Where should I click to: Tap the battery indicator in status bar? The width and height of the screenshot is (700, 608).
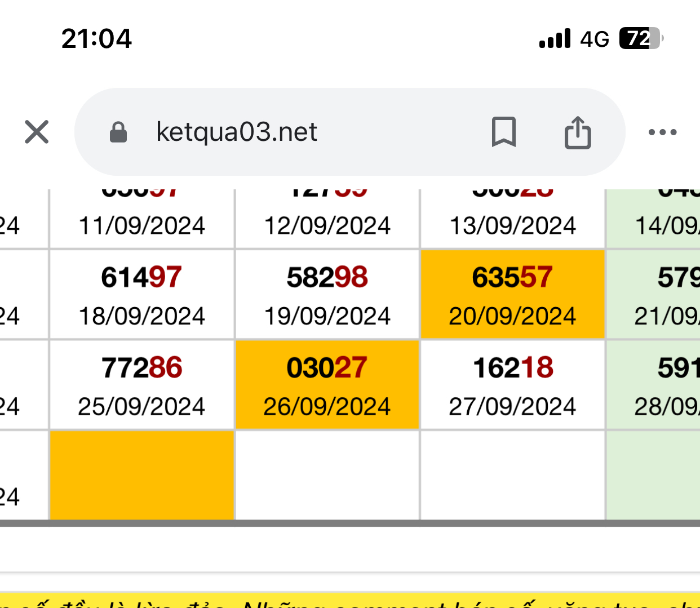tap(641, 38)
